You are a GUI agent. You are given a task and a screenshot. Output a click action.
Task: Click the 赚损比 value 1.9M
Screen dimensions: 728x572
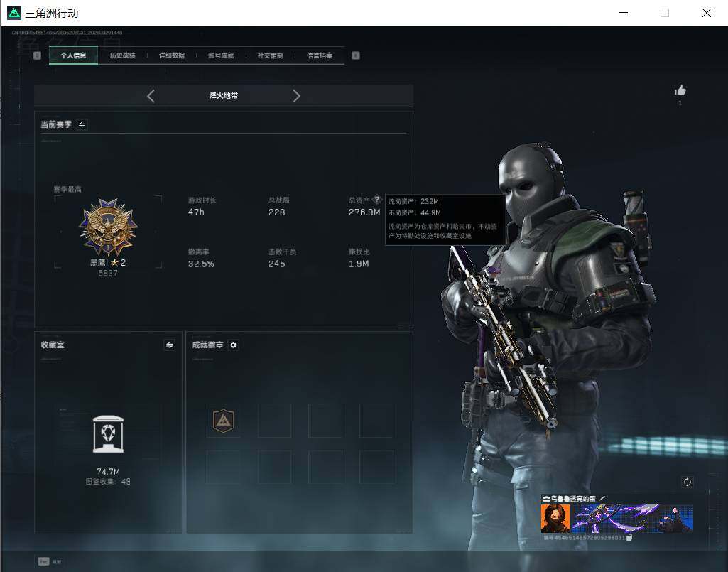[x=359, y=264]
